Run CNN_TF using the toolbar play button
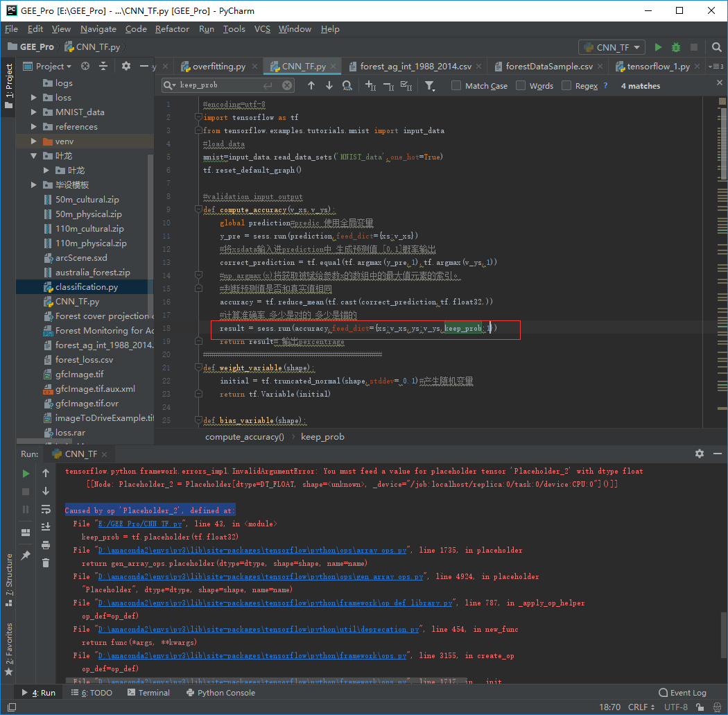 (x=657, y=47)
